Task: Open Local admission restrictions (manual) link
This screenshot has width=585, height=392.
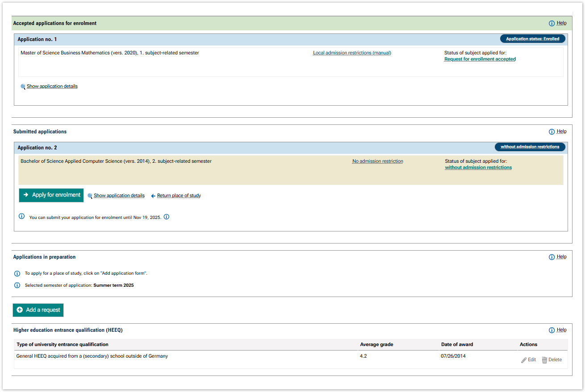Action: [x=352, y=53]
